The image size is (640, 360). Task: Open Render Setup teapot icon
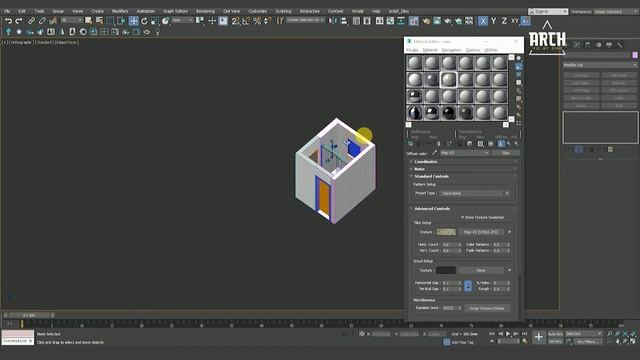pos(426,21)
